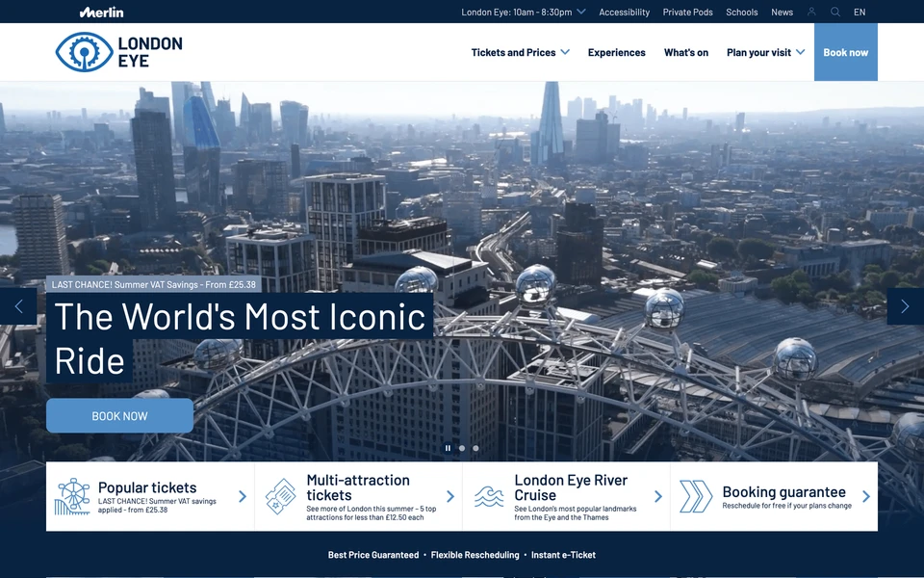Screen dimensions: 924x578
Task: Open the London Eye home logo
Action: point(119,52)
